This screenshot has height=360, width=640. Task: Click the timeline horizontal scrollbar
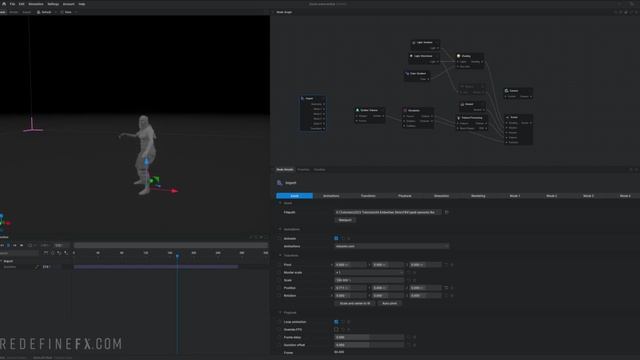tap(171, 245)
